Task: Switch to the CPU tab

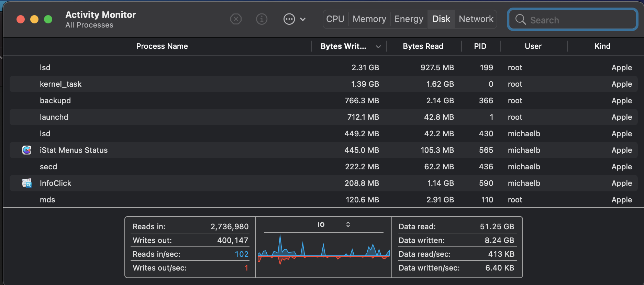Action: (335, 19)
